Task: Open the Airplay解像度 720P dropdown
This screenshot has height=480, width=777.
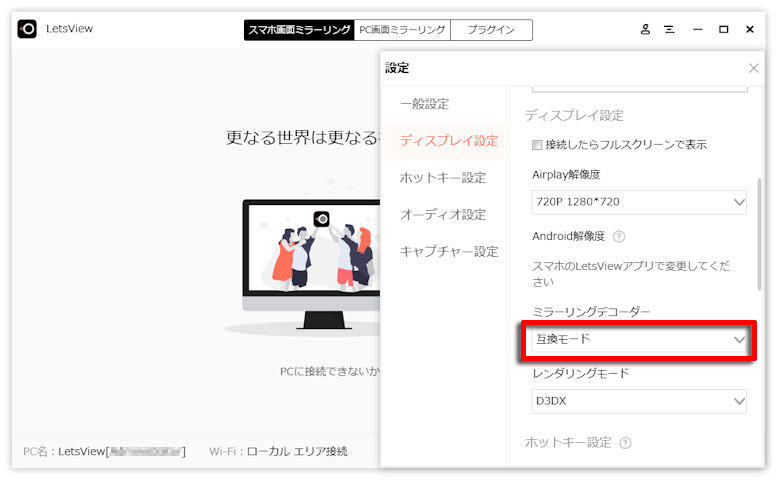Action: pos(639,202)
